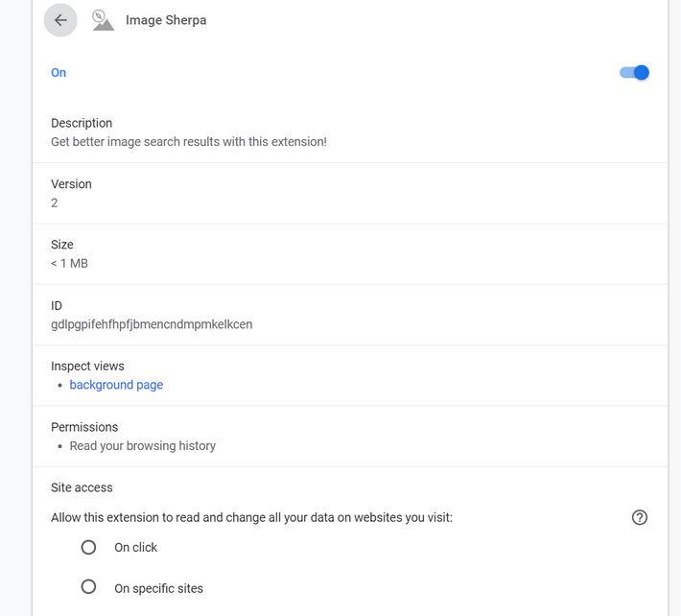
Task: Click the "Permissions" heading
Action: tap(84, 427)
